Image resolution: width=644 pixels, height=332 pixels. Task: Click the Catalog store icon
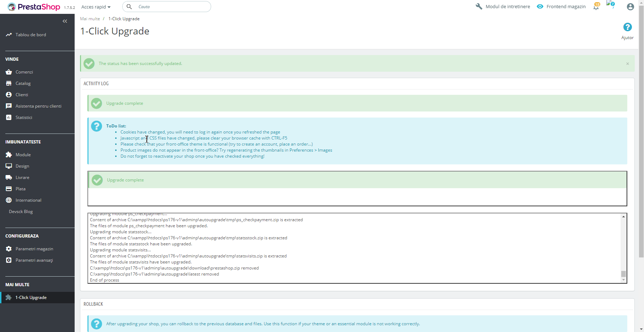click(9, 83)
